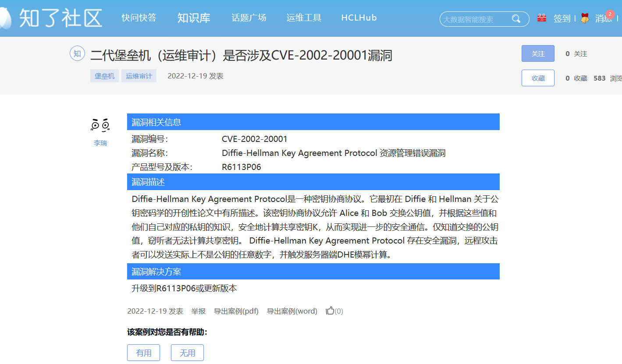Image resolution: width=622 pixels, height=364 pixels.
Task: Export the case via 导出案例(pdf)
Action: coord(236,311)
